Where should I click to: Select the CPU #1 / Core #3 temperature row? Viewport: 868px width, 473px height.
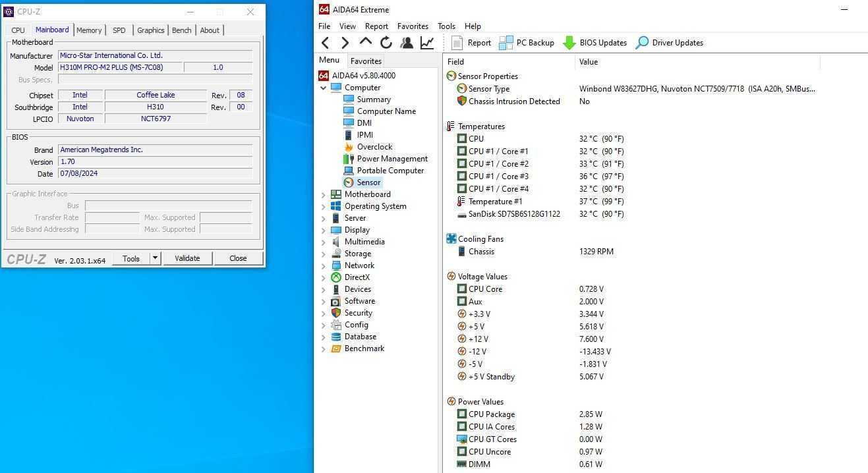[633, 177]
